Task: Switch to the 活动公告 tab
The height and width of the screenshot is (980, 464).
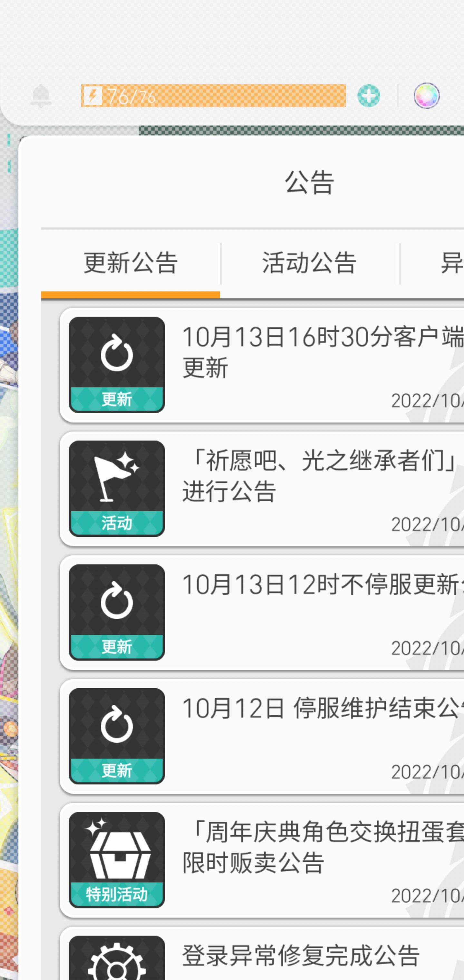Action: (309, 263)
